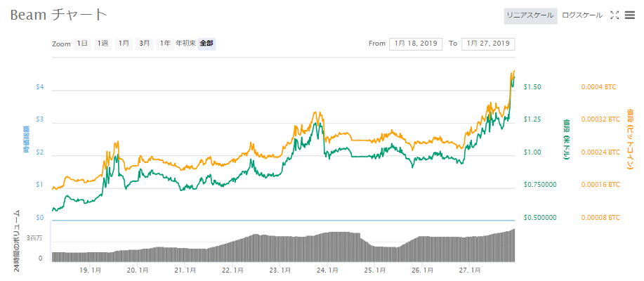
Task: Select the 3月 zoom range
Action: pyautogui.click(x=144, y=44)
